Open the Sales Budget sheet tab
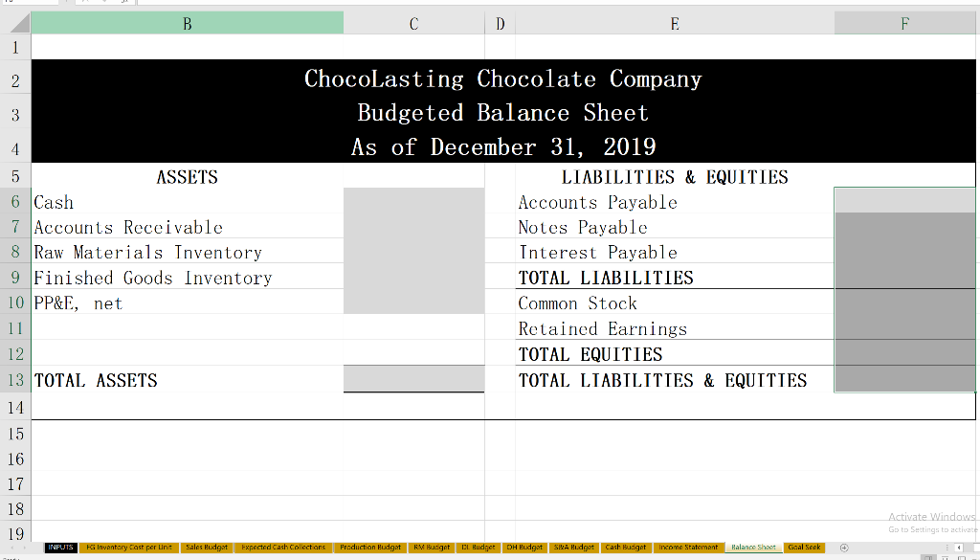 (207, 548)
